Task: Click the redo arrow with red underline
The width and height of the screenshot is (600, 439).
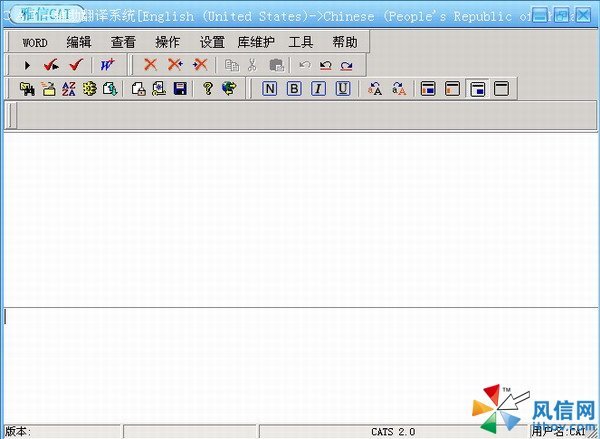Action: [346, 65]
